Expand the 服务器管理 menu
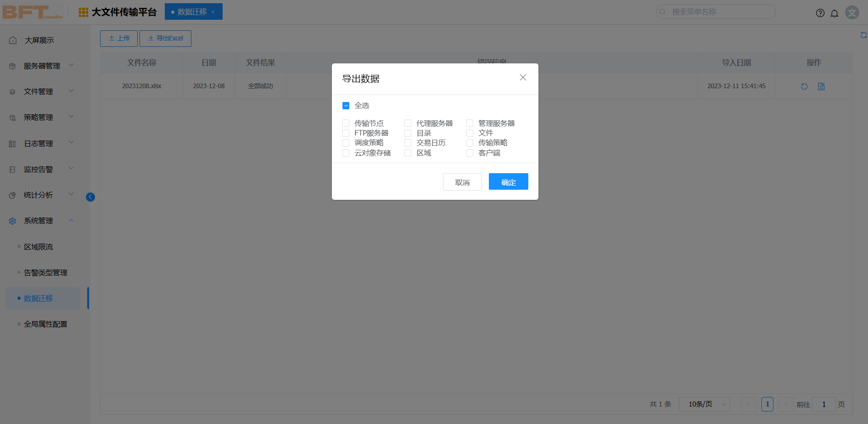This screenshot has width=868, height=424. 42,66
